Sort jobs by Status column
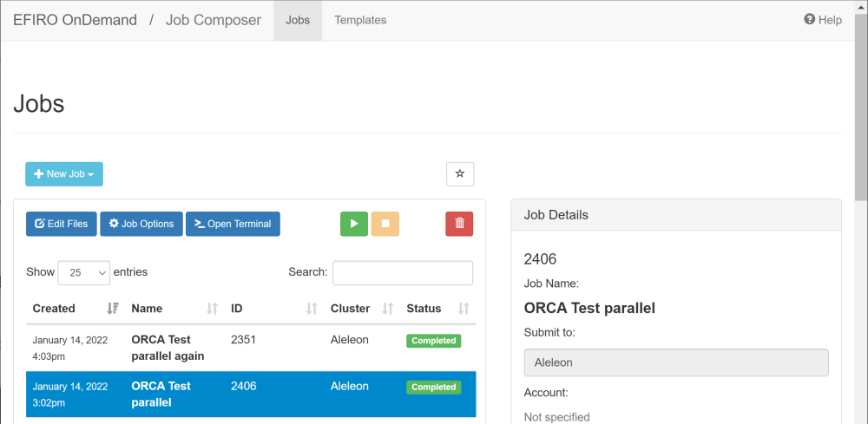This screenshot has height=424, width=868. (464, 309)
